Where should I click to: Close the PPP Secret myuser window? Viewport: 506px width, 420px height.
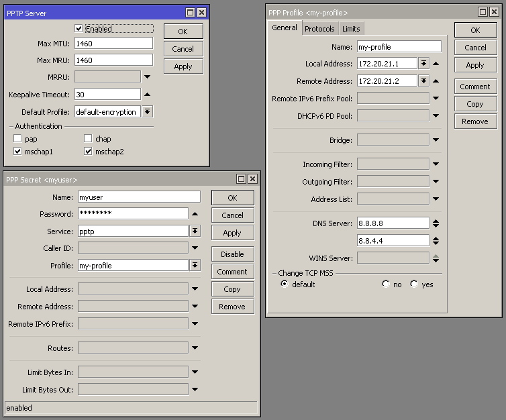(x=252, y=179)
